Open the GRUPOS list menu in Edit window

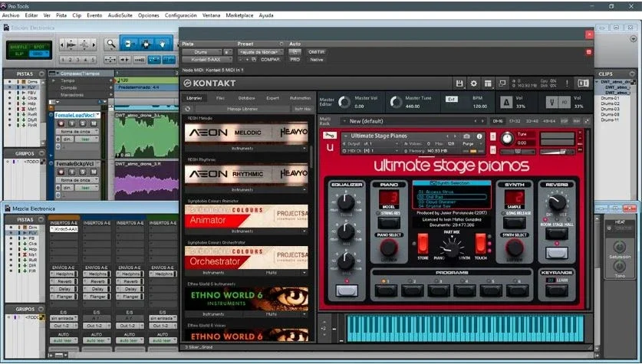pyautogui.click(x=41, y=153)
